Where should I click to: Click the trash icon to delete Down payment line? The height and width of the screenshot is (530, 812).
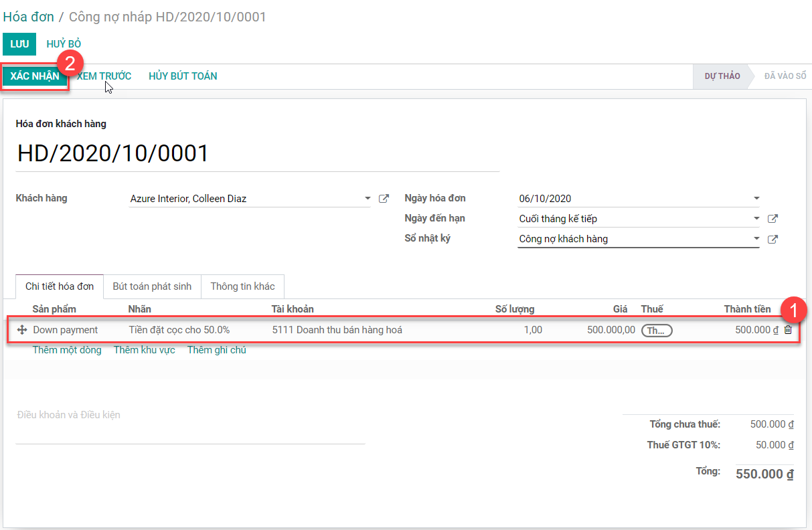[788, 330]
